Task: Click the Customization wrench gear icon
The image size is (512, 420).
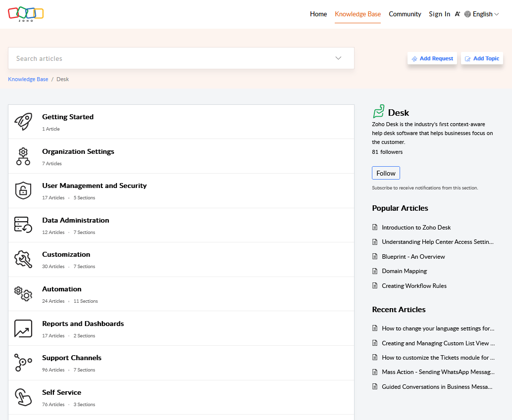Action: 23,259
